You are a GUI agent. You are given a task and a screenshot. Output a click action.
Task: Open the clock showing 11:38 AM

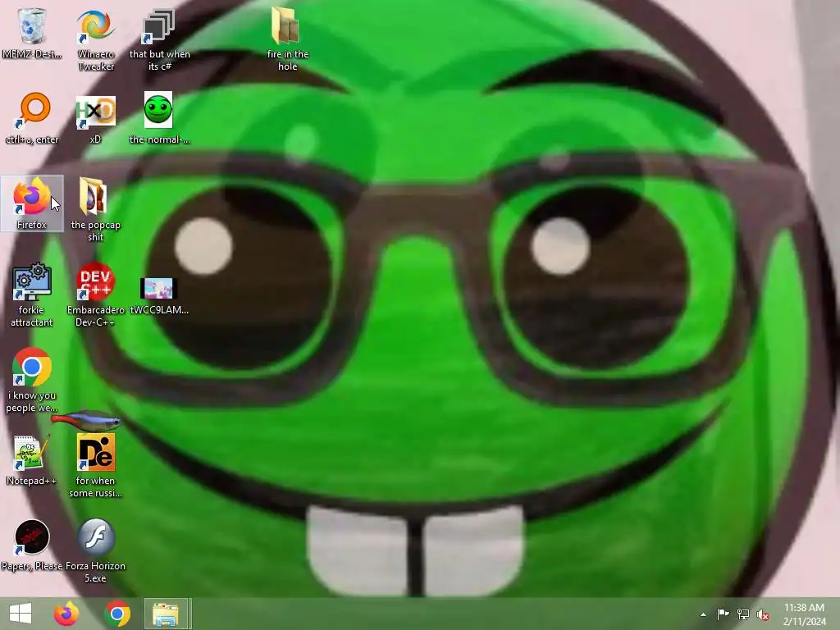tap(804, 614)
